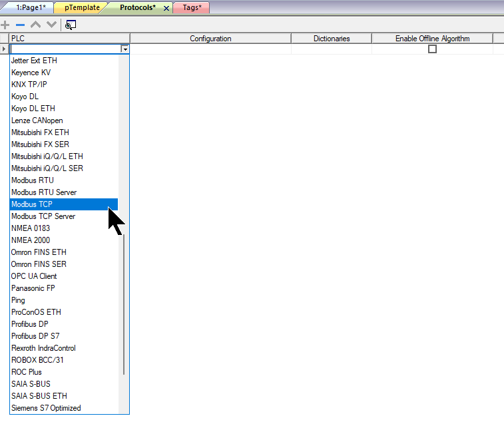This screenshot has width=504, height=442.
Task: Click inside the PLC combo box field
Action: [65, 49]
